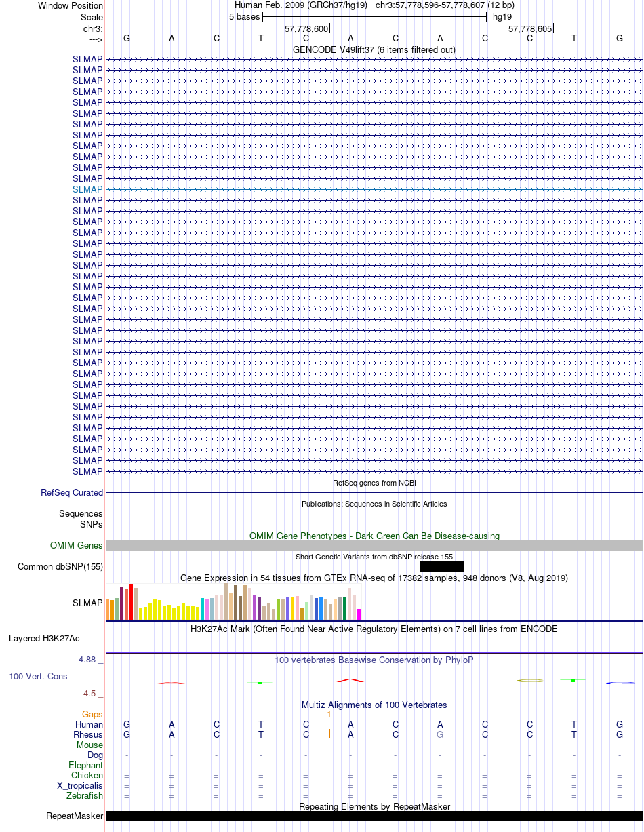Select the black dbSNP variant block

(442, 567)
